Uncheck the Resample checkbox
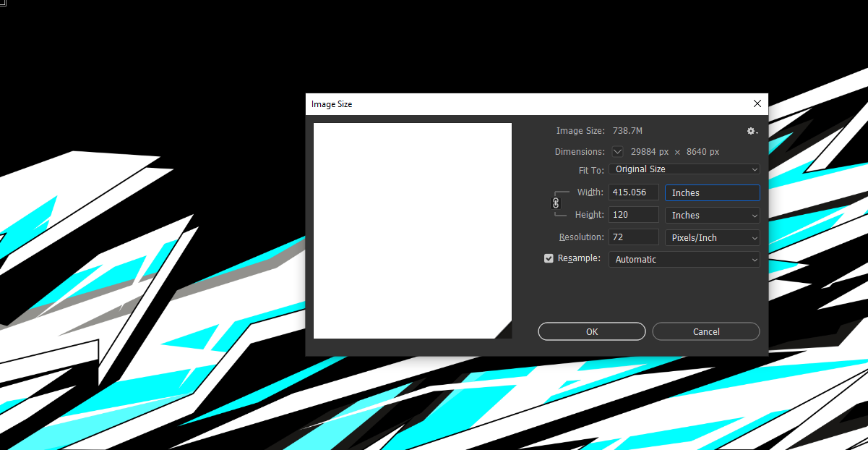 click(x=549, y=258)
